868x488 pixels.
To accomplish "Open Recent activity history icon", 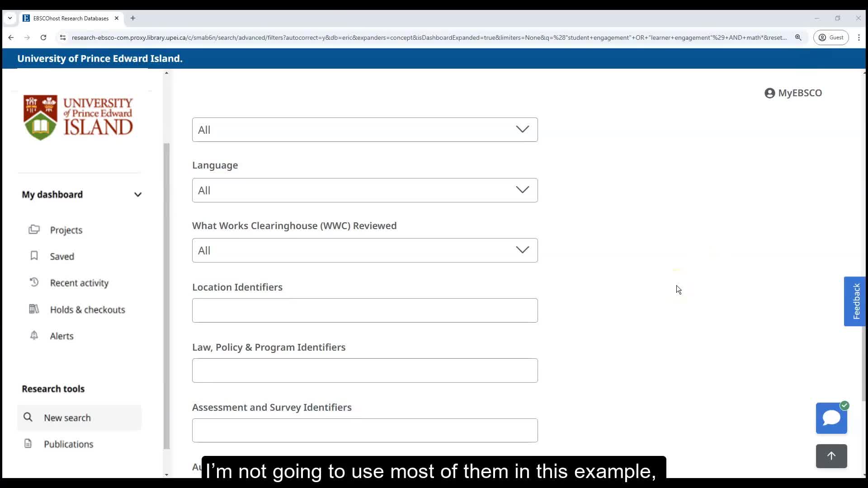I will [x=34, y=282].
